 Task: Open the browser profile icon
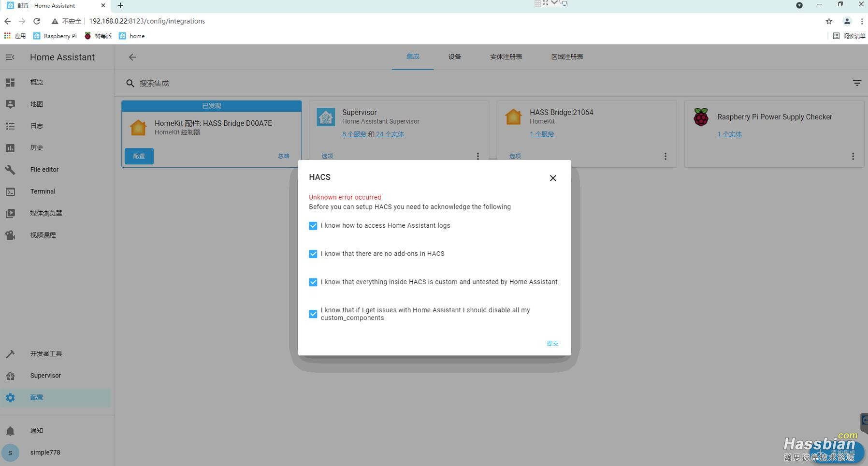[x=847, y=21]
